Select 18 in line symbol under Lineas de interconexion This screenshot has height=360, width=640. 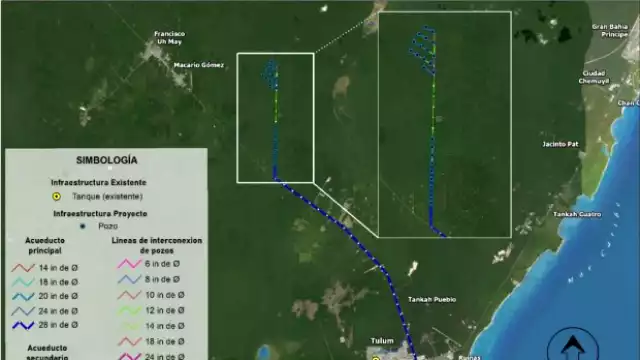tap(129, 341)
